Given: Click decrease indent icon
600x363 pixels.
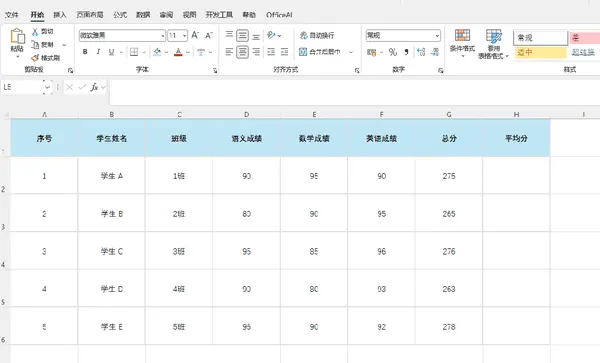Looking at the screenshot, I should click(x=271, y=52).
